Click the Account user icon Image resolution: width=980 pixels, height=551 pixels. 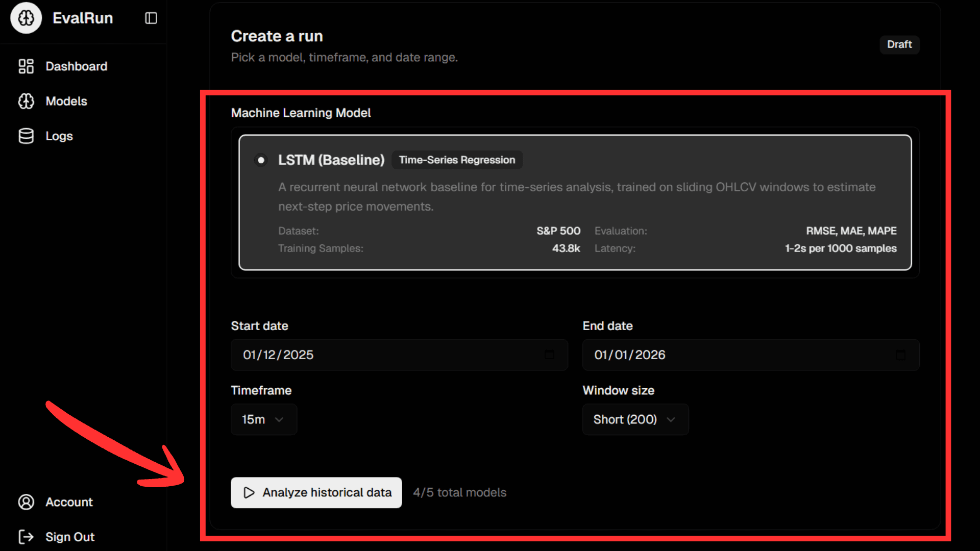26,502
